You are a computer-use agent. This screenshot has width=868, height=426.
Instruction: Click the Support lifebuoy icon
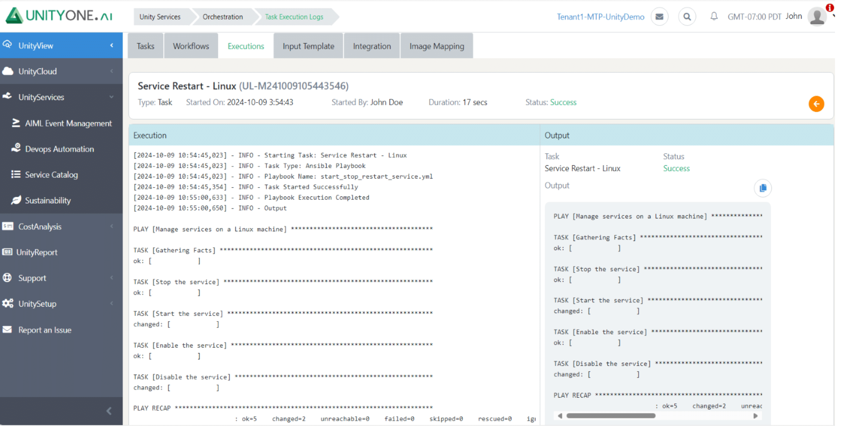coord(7,277)
